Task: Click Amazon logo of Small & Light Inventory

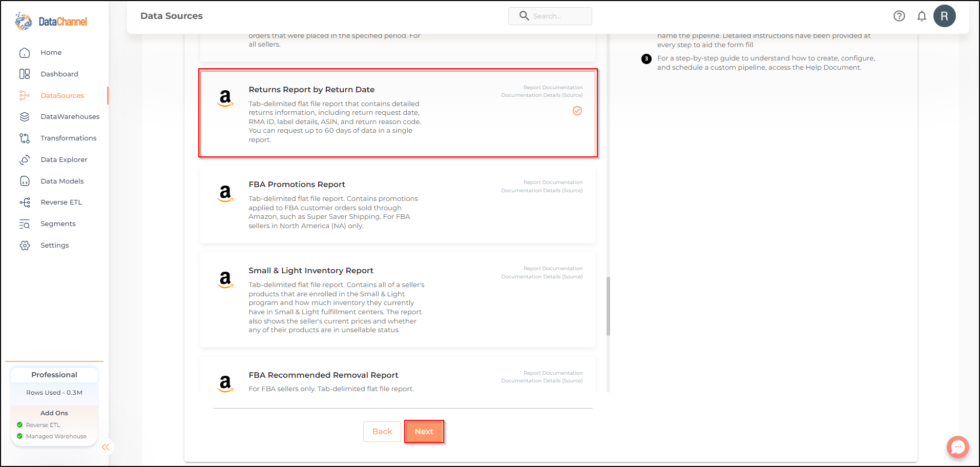Action: (x=225, y=279)
